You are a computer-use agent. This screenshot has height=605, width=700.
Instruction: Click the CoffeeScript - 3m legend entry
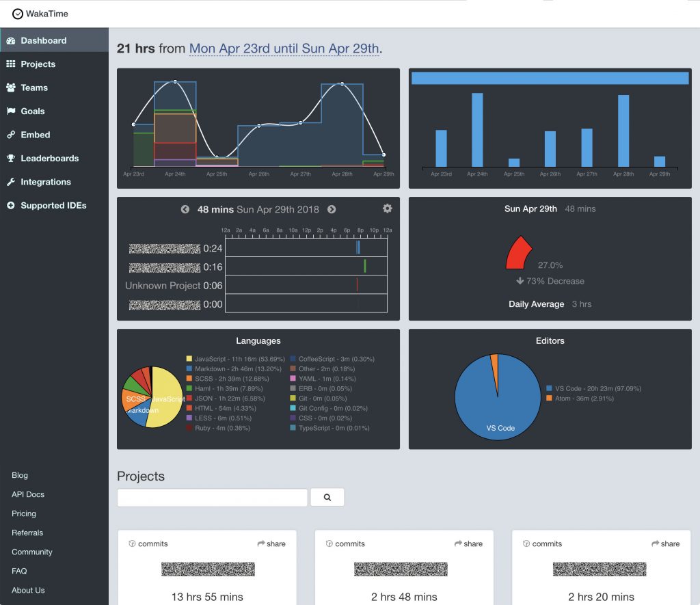332,358
